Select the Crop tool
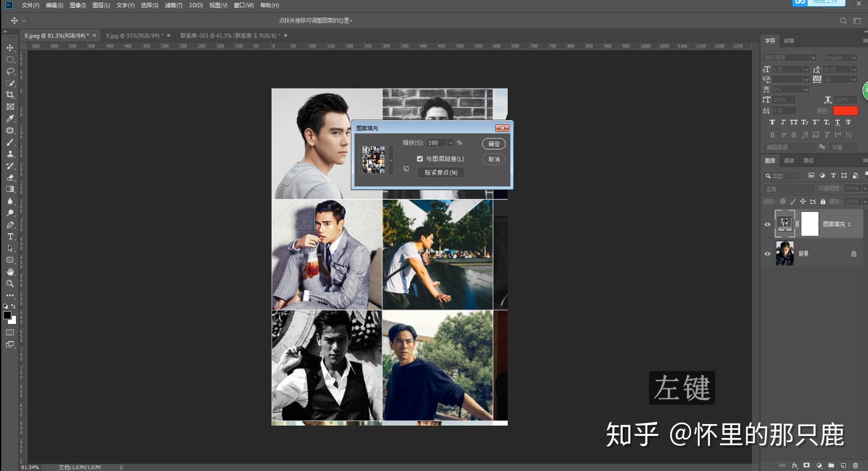The height and width of the screenshot is (471, 868). tap(10, 95)
